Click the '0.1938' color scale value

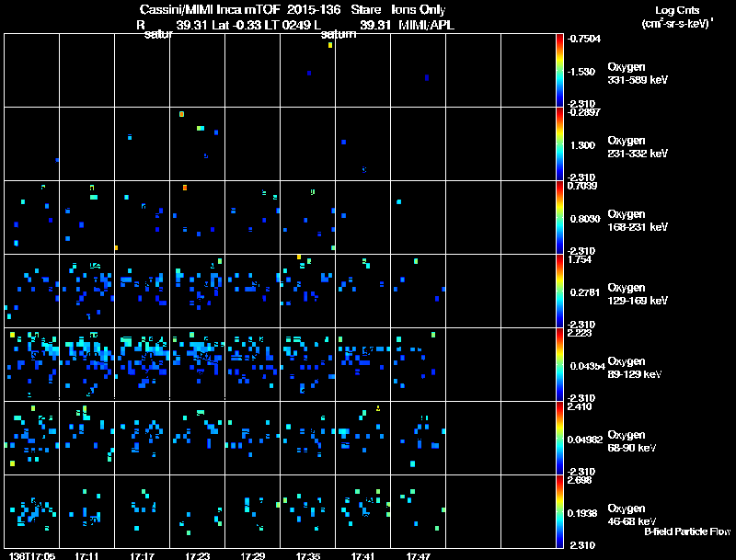(x=582, y=514)
